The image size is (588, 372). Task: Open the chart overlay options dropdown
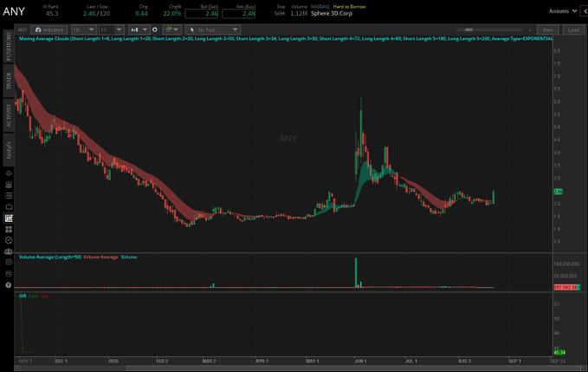click(171, 29)
